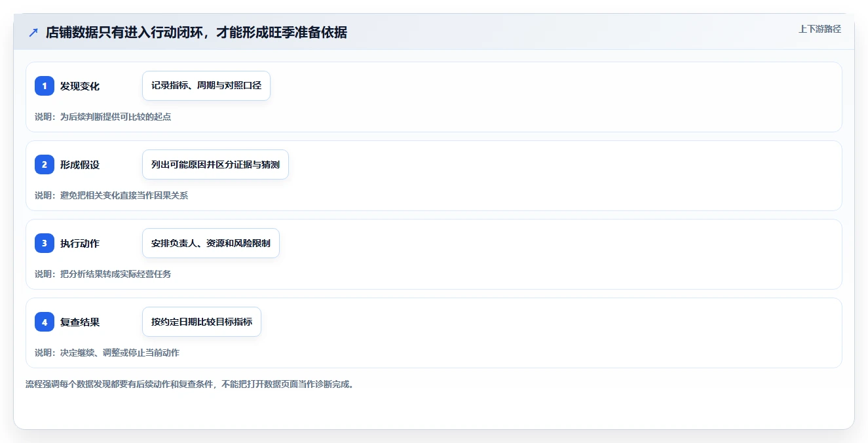Viewport: 868px width, 443px height.
Task: Select the 列出可能原因并区分证据与猜测 chip
Action: [x=216, y=164]
